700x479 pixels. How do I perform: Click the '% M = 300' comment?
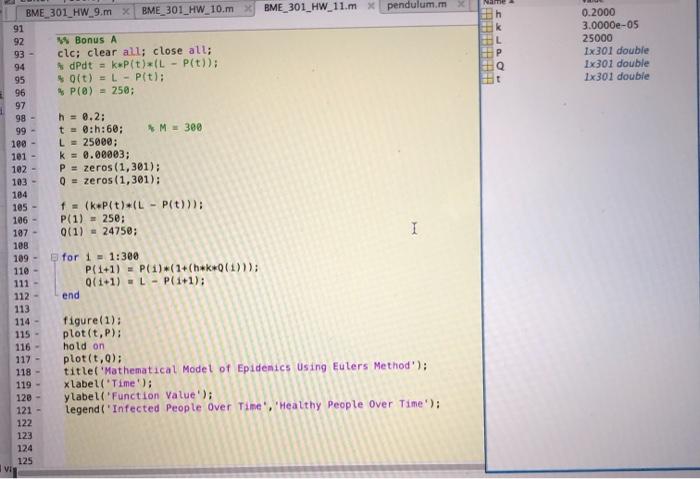coord(175,128)
